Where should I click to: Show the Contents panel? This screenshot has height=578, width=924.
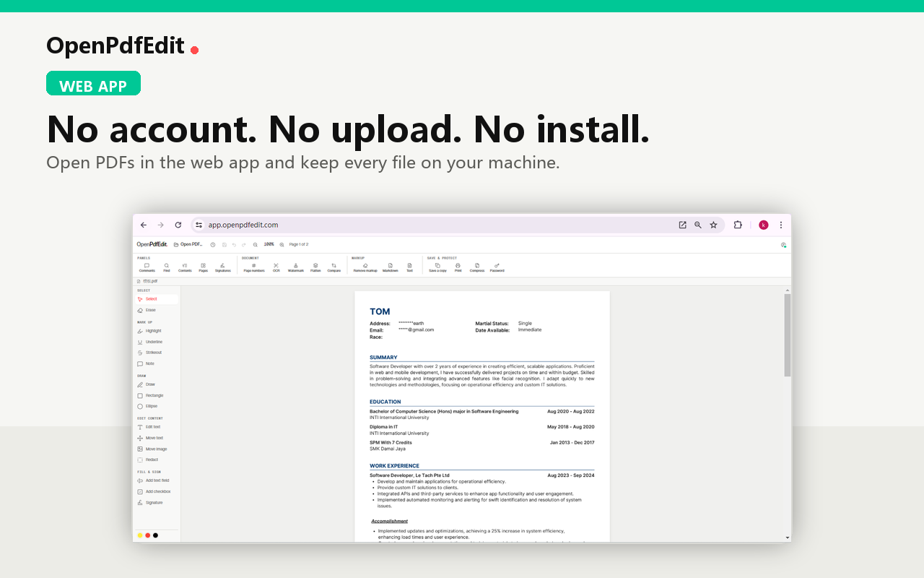[x=185, y=267]
